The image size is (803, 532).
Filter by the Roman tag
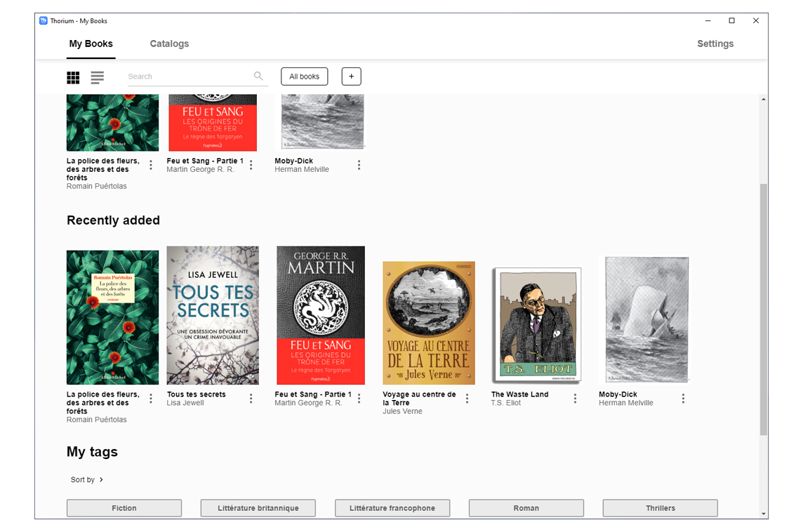[x=526, y=508]
